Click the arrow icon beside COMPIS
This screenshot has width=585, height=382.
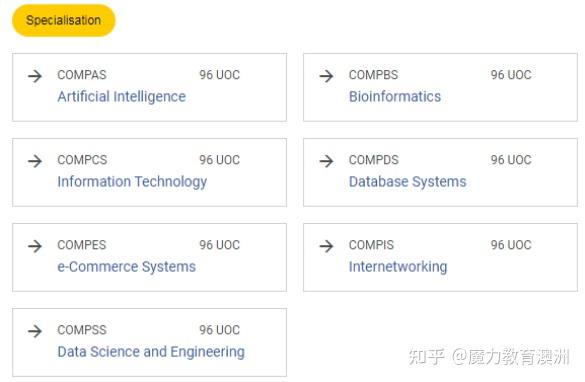tap(326, 246)
